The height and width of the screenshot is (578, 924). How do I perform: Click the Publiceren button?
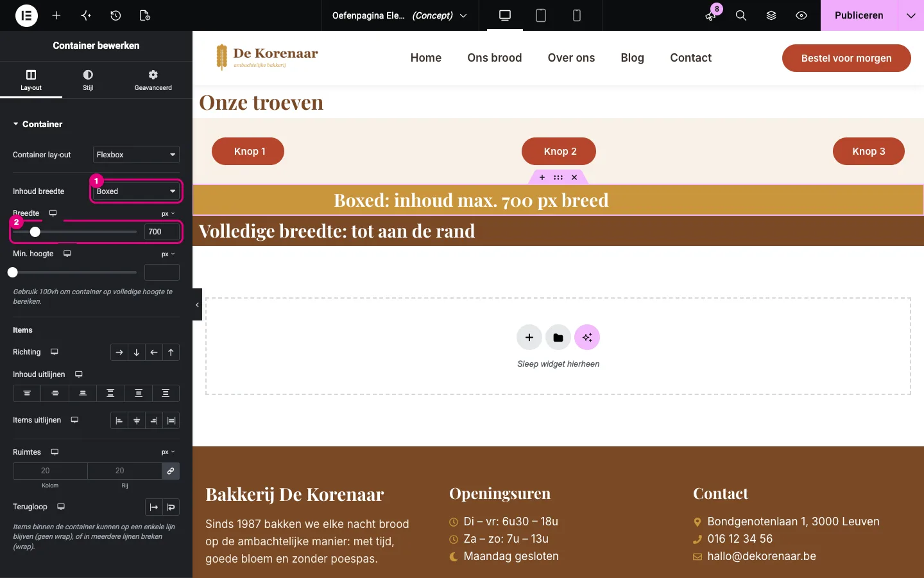pos(859,15)
